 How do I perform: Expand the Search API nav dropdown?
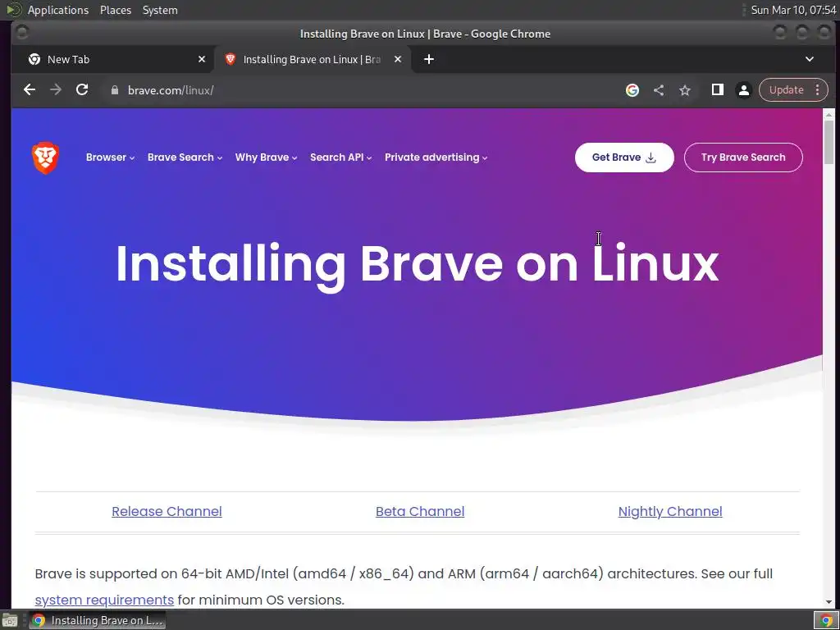coord(340,157)
